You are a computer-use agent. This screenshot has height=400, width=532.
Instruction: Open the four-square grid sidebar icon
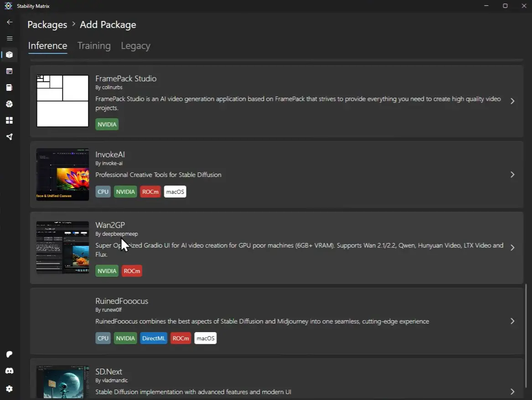point(10,120)
